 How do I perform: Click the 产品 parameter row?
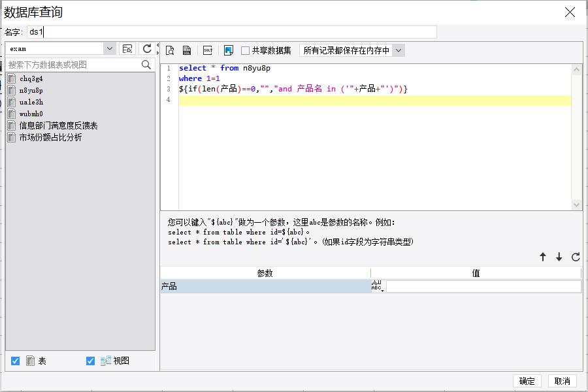click(265, 286)
